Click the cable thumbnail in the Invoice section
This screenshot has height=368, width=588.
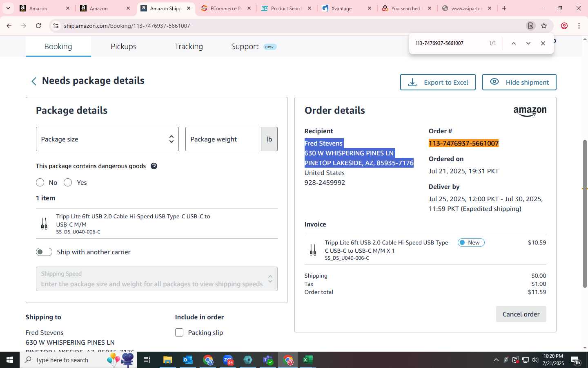pos(313,250)
